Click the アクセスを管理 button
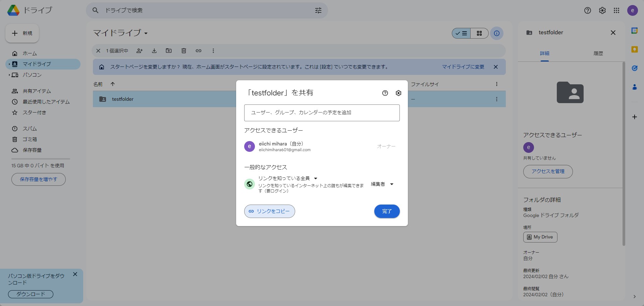This screenshot has height=306, width=644. (548, 172)
